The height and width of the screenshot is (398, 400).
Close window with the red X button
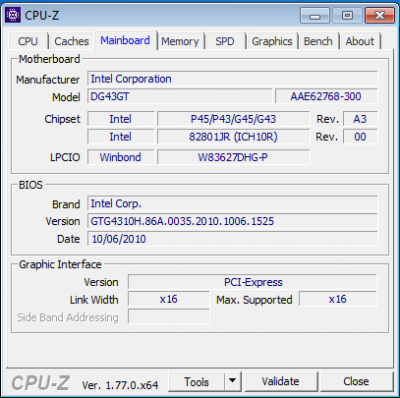coord(380,16)
